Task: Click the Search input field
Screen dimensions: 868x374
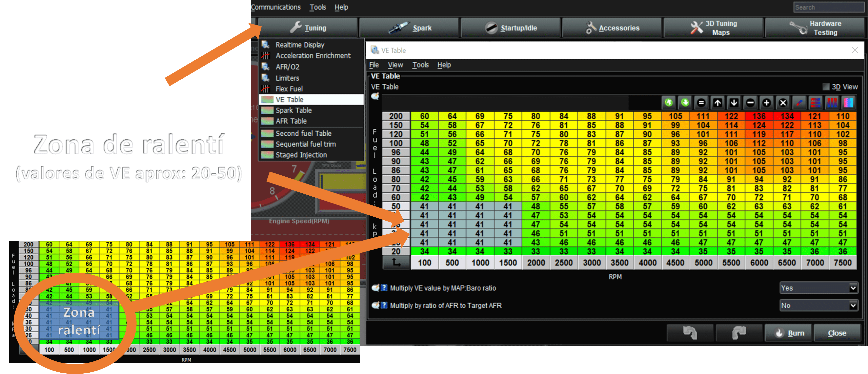Action: [829, 7]
